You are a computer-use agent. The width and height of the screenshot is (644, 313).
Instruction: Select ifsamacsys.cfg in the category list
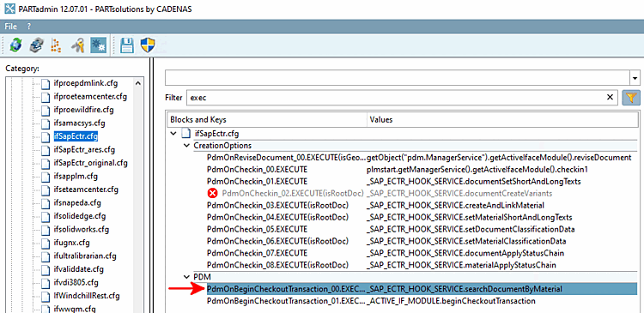click(x=80, y=123)
